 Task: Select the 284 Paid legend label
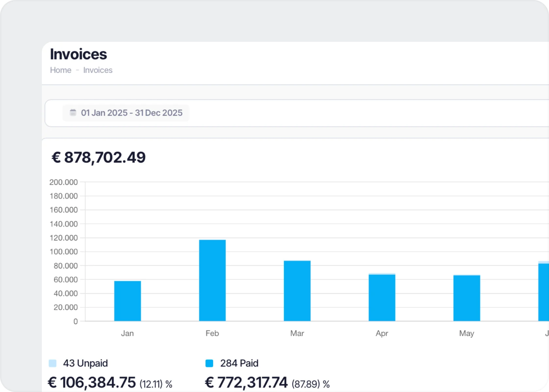[x=239, y=363]
